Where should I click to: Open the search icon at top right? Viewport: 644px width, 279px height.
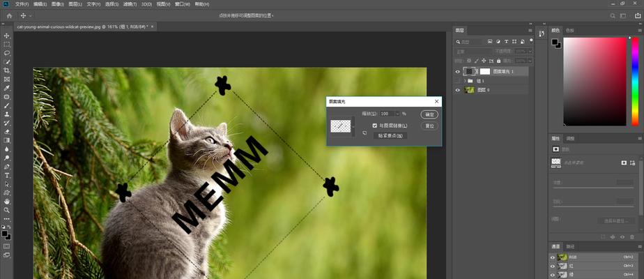click(x=613, y=15)
